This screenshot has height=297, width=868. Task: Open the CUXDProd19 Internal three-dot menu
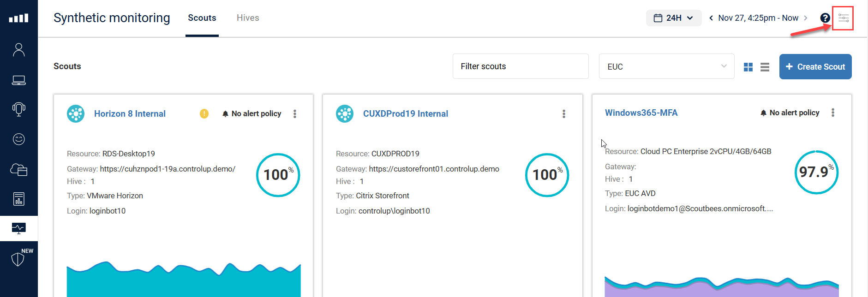click(564, 113)
